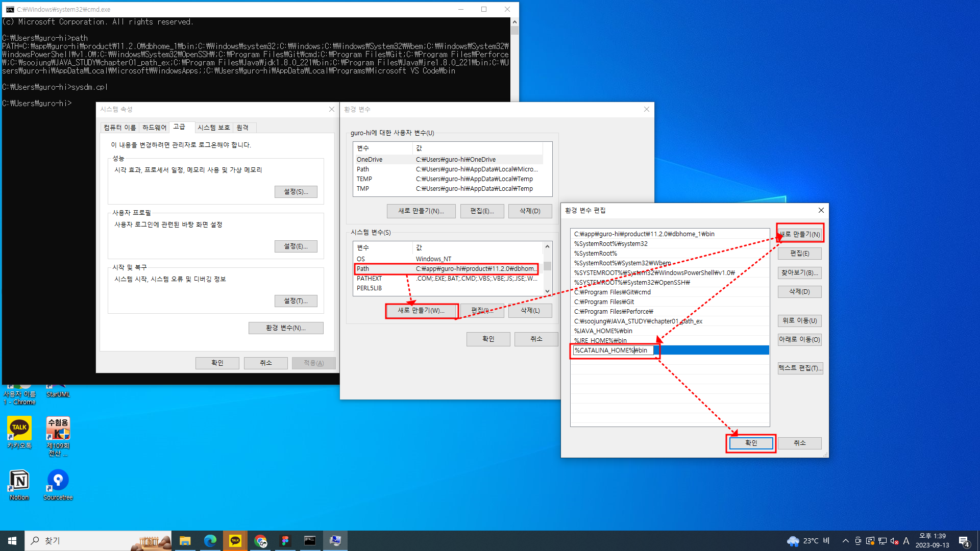Open the KakaoTalk desktop shortcut
Screen dimensions: 980x551
(19, 429)
